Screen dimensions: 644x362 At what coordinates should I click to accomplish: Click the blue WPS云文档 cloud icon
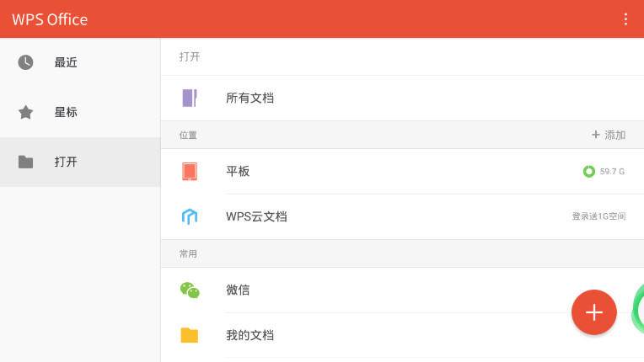[x=190, y=216]
